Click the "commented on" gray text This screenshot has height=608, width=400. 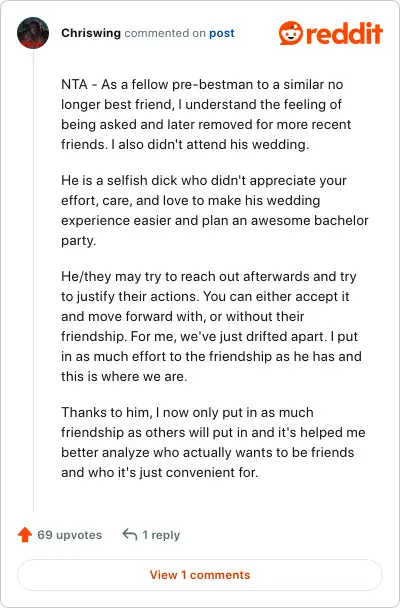[165, 33]
